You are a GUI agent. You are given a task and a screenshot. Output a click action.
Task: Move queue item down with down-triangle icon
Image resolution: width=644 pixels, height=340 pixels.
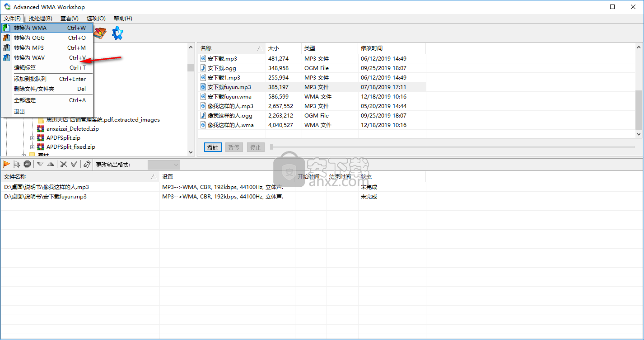[x=40, y=164]
